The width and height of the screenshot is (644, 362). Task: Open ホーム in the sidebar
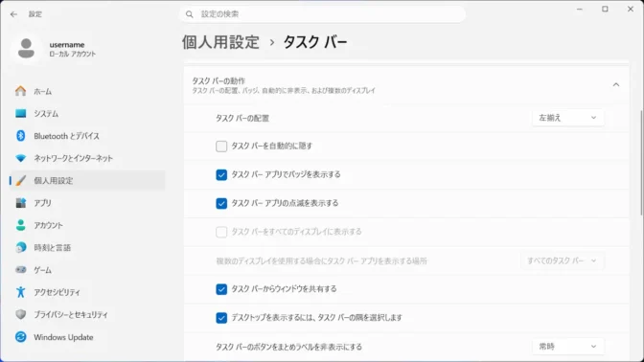[88, 91]
